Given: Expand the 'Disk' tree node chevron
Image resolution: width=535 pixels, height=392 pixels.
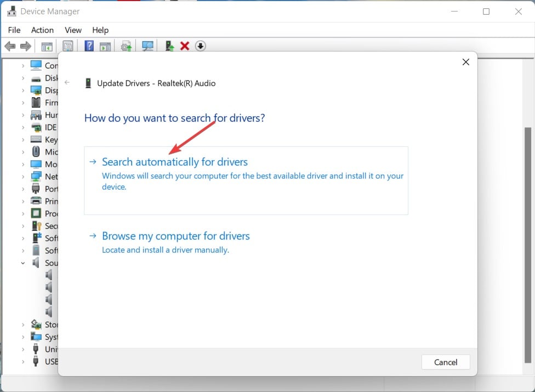Looking at the screenshot, I should click(x=23, y=78).
